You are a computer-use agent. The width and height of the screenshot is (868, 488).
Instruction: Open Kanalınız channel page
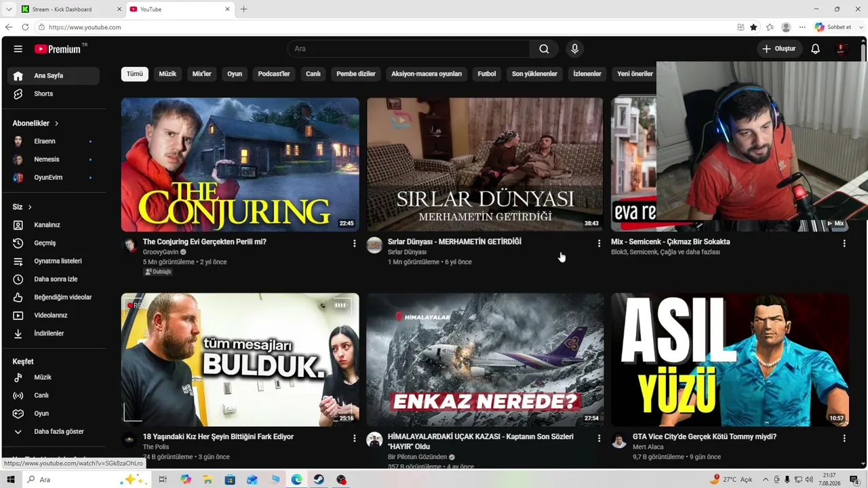54,225
